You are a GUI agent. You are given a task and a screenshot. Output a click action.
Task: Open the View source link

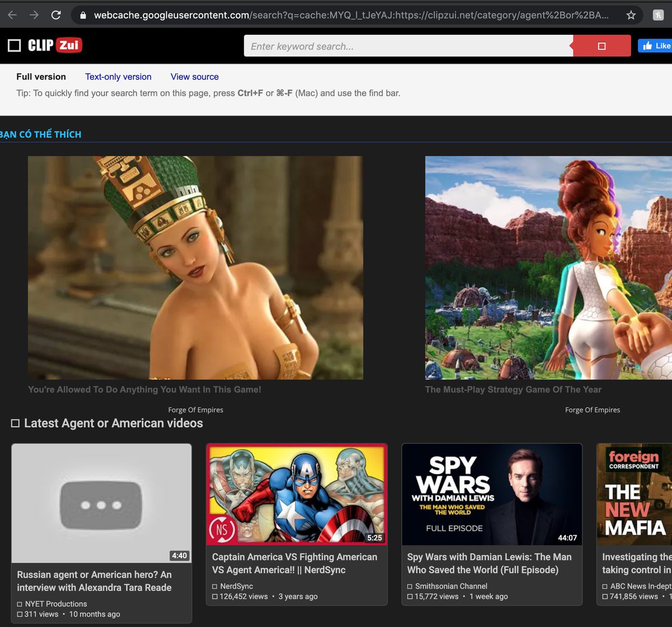click(194, 77)
